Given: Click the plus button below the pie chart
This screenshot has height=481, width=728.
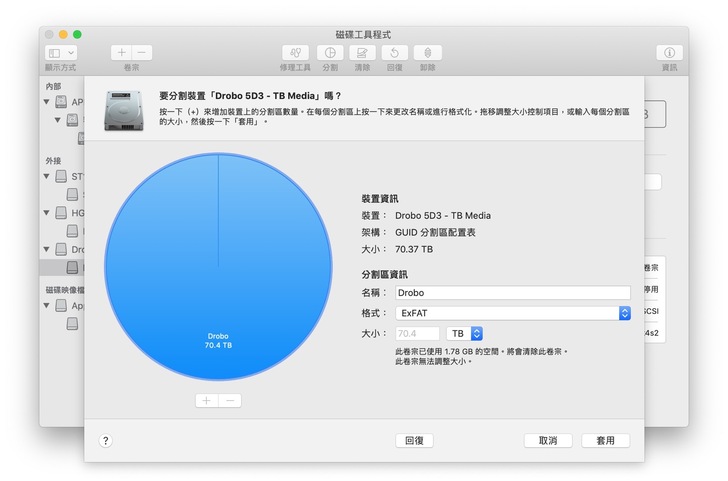Looking at the screenshot, I should [x=206, y=400].
